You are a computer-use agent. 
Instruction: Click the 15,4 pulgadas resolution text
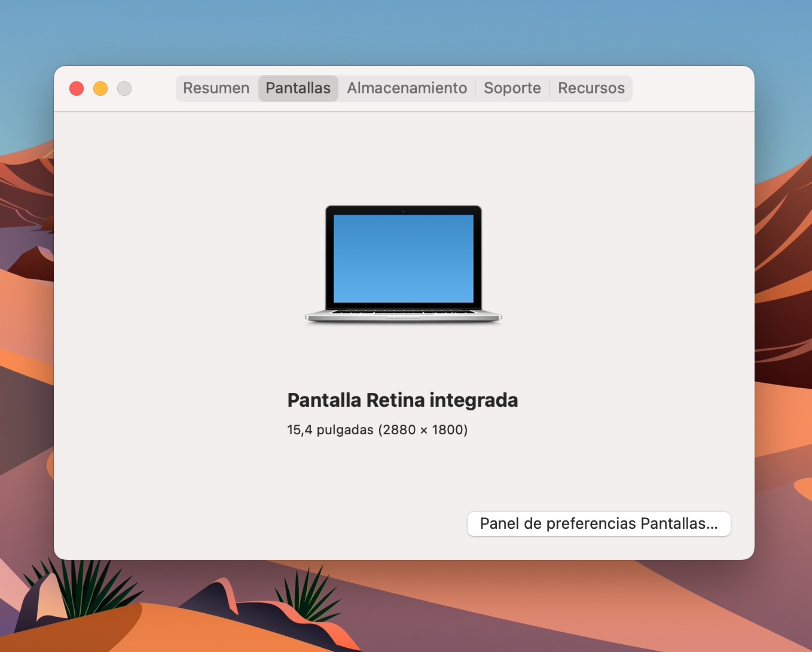coord(377,430)
